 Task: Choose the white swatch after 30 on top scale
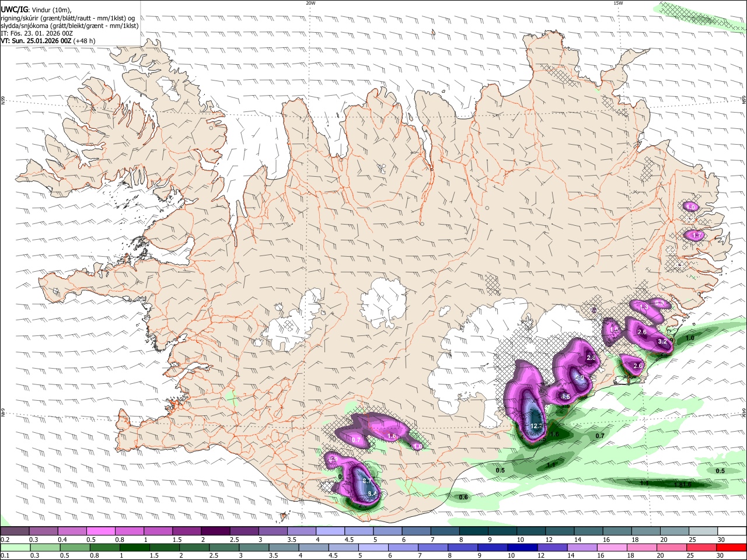tap(731, 531)
